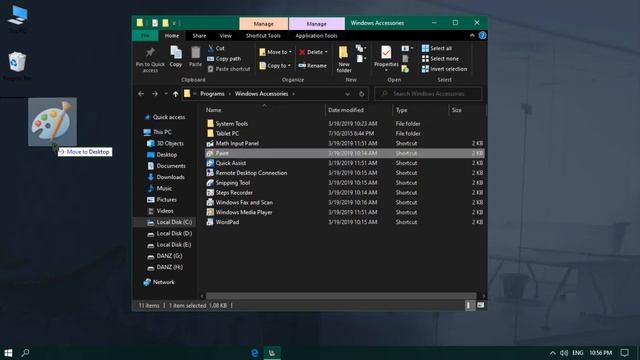
Task: Open the recent locations dropdown arrow
Action: click(x=166, y=94)
